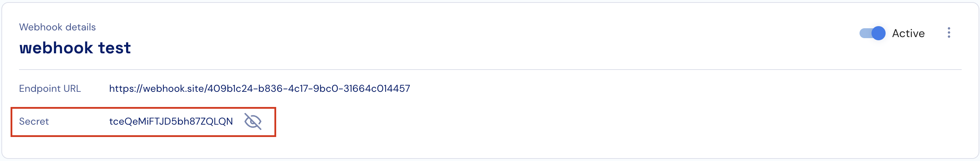The height and width of the screenshot is (161, 980).
Task: Click the "Secret" field label
Action: click(34, 121)
